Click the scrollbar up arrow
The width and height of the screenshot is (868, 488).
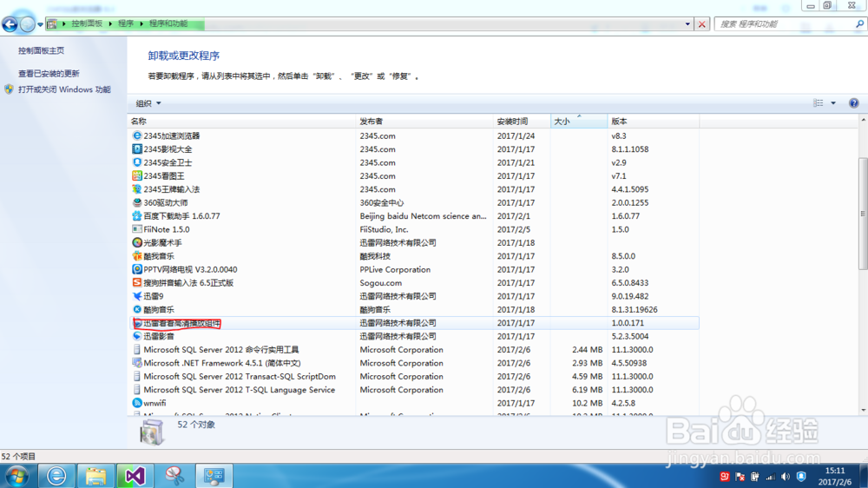[x=863, y=120]
